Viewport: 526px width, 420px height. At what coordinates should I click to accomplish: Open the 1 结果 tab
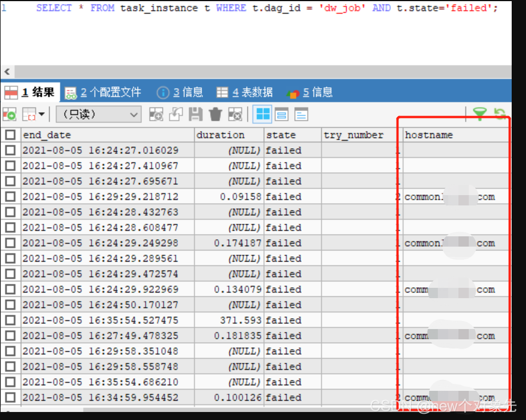coord(30,92)
